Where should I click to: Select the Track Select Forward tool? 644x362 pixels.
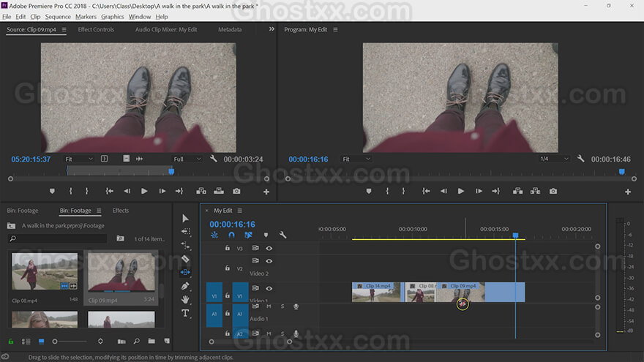pyautogui.click(x=186, y=232)
